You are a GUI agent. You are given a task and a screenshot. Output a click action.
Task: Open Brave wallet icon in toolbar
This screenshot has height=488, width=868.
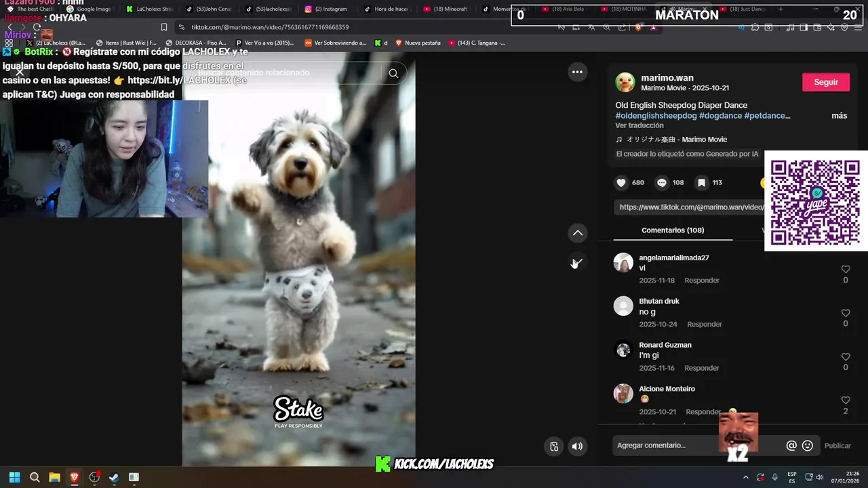click(817, 27)
